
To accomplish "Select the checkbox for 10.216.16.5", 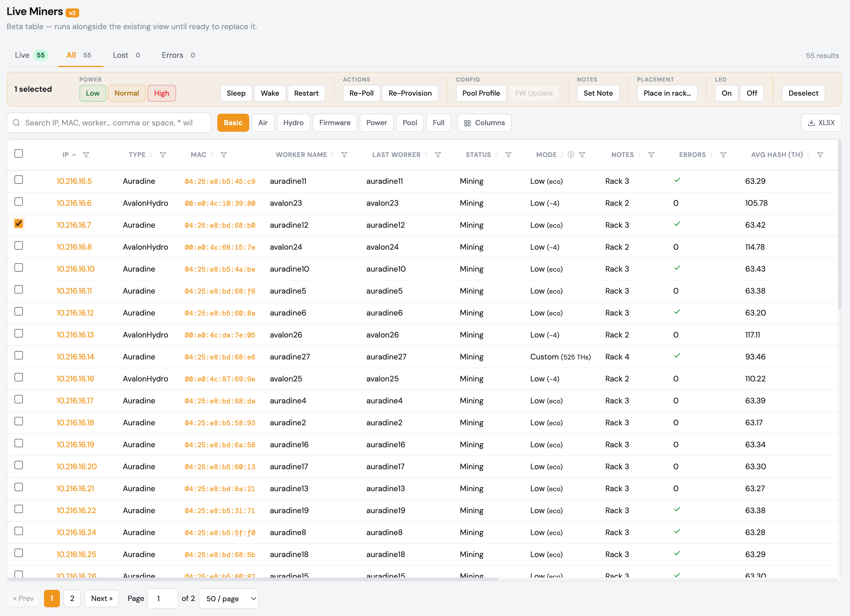I will [19, 180].
